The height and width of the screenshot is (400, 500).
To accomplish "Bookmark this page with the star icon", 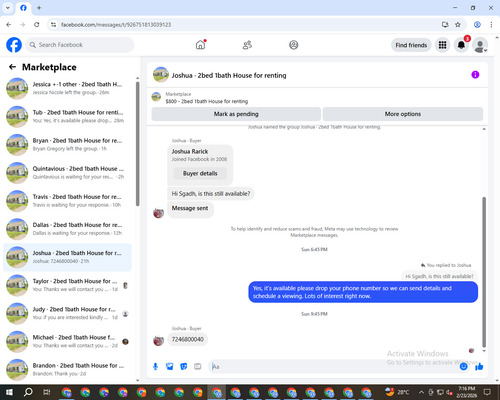I will pos(458,24).
